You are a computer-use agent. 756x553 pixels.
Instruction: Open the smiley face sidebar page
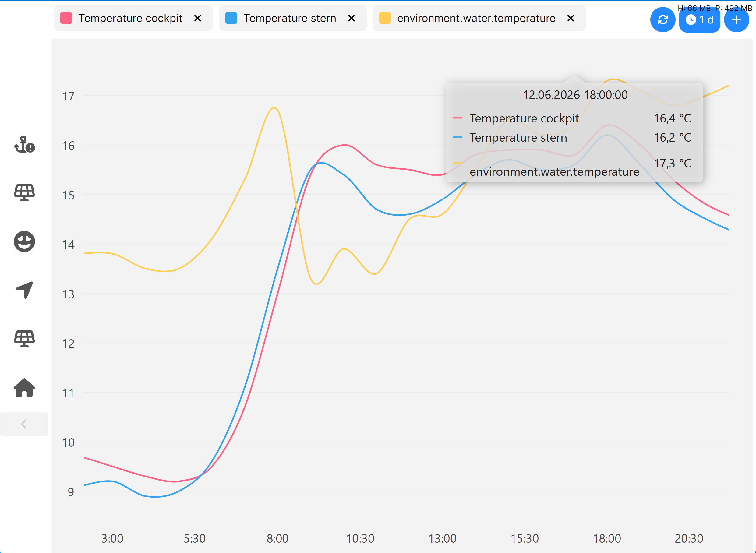[24, 241]
